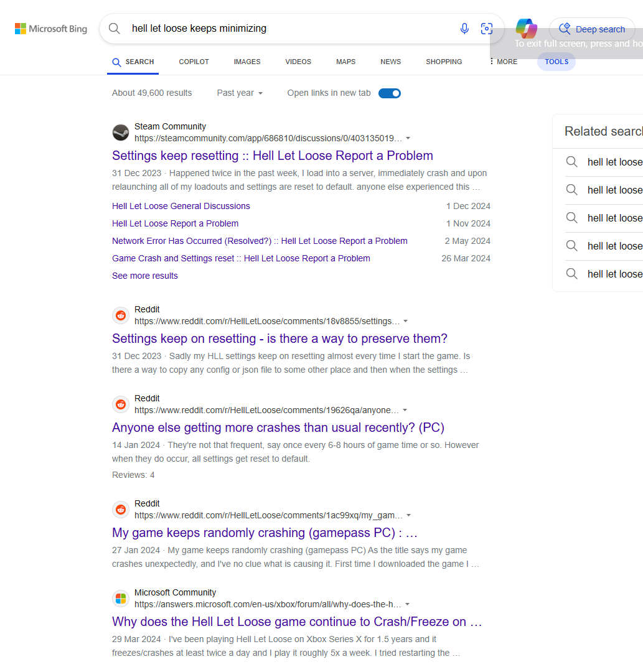Viewport: 643px width, 672px height.
Task: Open Hell Let Loose Report a Problem sublink
Action: [176, 224]
